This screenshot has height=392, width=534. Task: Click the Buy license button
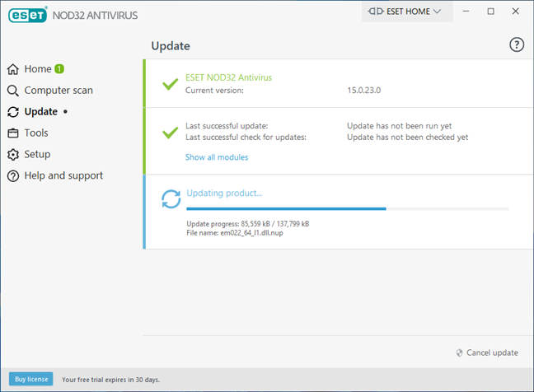pyautogui.click(x=31, y=379)
